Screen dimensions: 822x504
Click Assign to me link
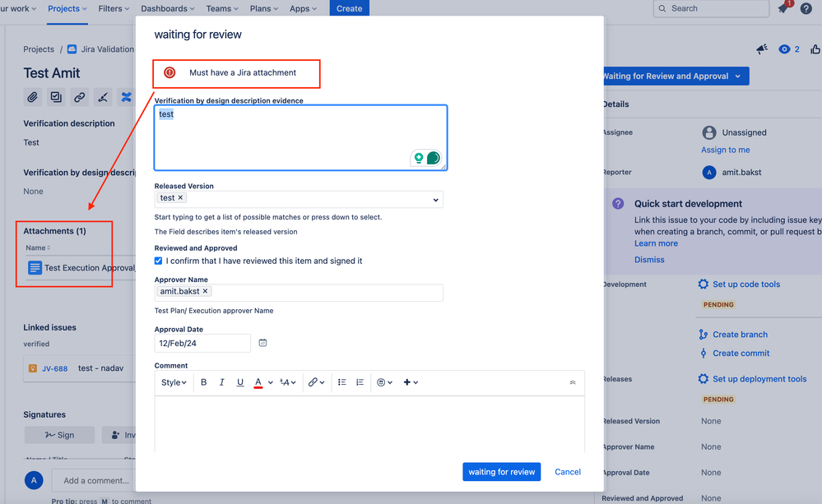click(725, 150)
